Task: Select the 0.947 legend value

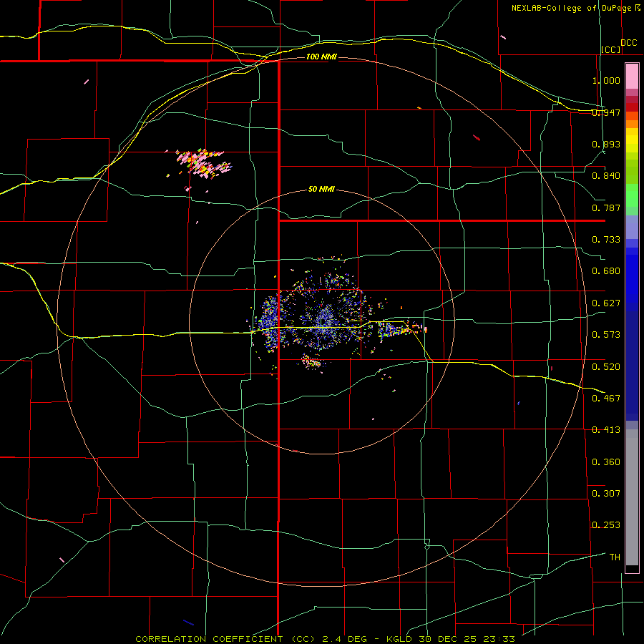Action: point(606,112)
